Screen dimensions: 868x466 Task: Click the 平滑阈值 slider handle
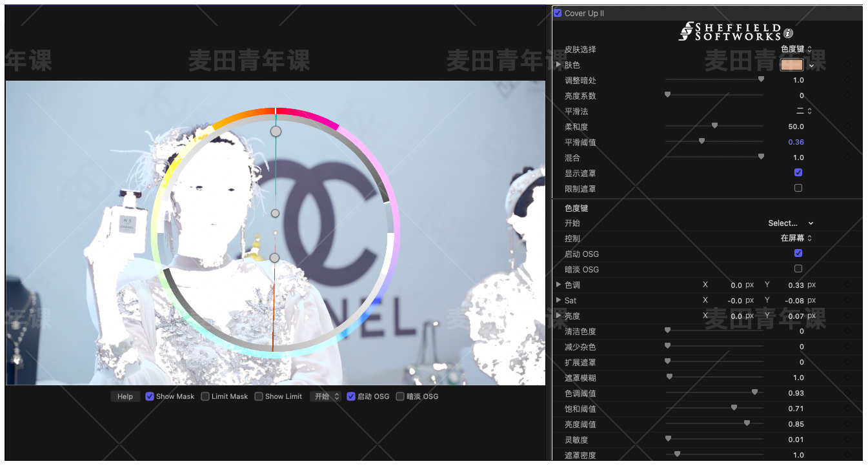(x=701, y=141)
